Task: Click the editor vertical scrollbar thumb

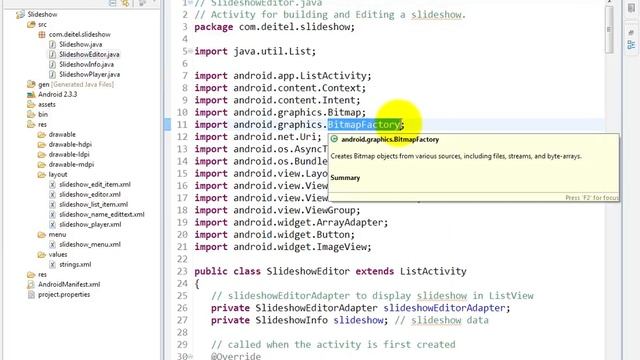Action: click(x=609, y=30)
